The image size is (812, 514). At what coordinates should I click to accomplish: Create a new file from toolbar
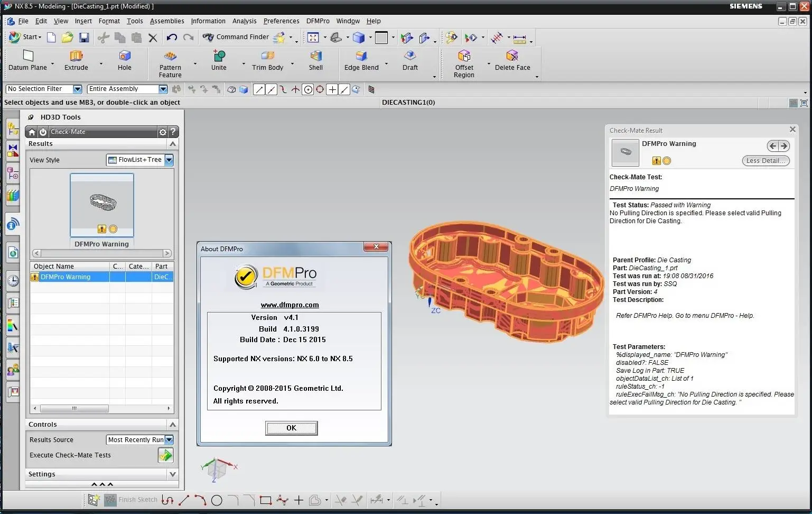point(51,37)
